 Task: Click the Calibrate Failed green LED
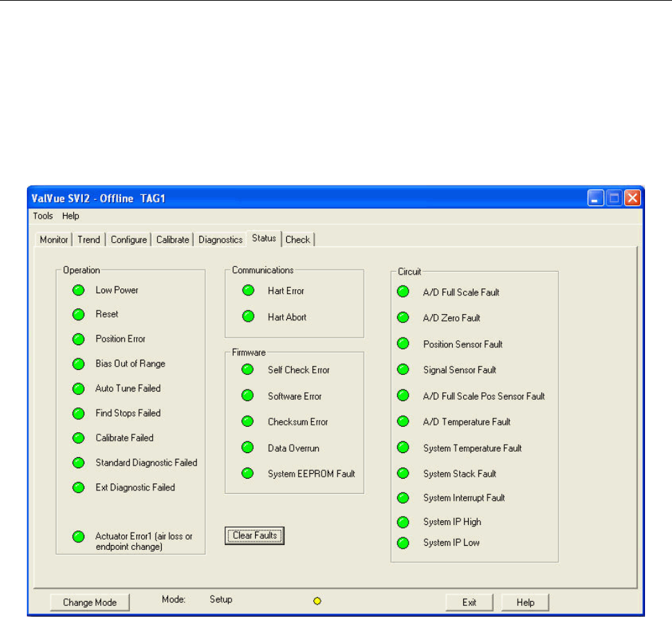(x=78, y=439)
